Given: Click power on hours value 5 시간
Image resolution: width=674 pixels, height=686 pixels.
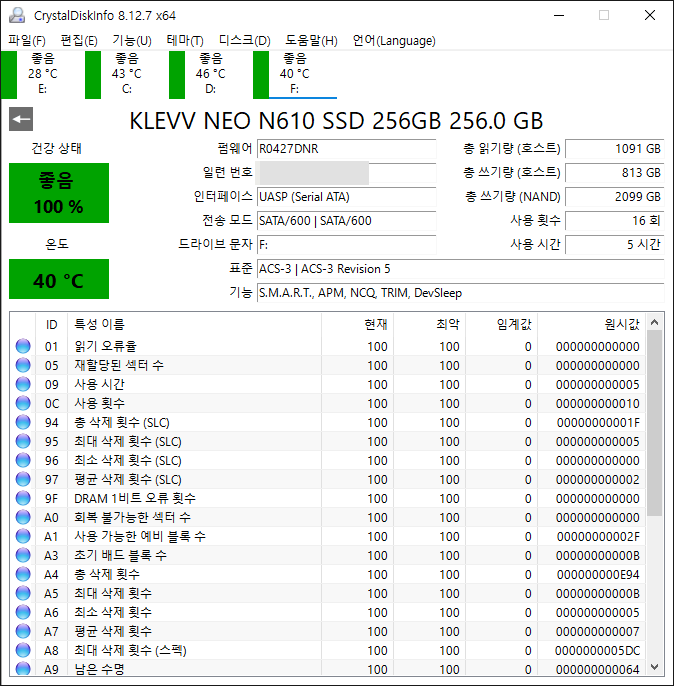Looking at the screenshot, I should tap(615, 245).
